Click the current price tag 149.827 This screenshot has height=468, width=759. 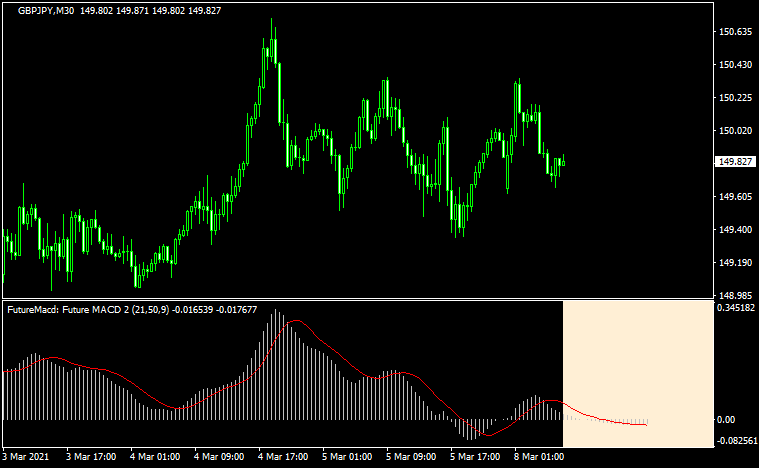[x=735, y=162]
